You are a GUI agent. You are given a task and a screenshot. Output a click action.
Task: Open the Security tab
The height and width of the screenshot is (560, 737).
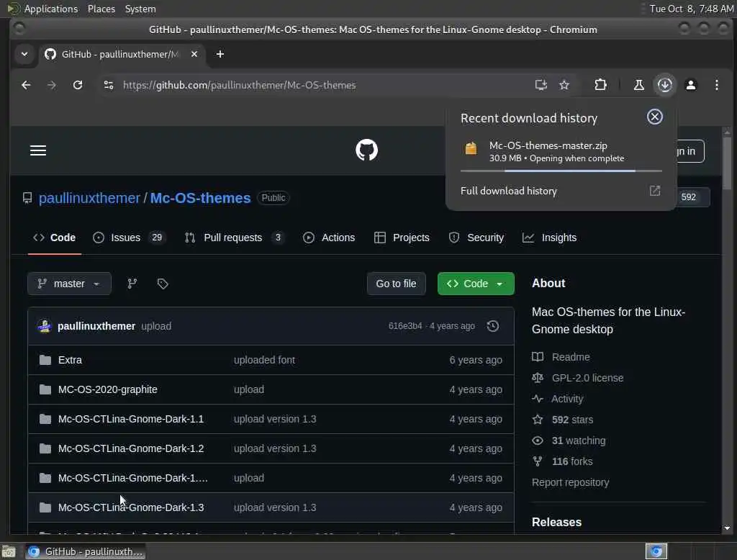point(476,238)
